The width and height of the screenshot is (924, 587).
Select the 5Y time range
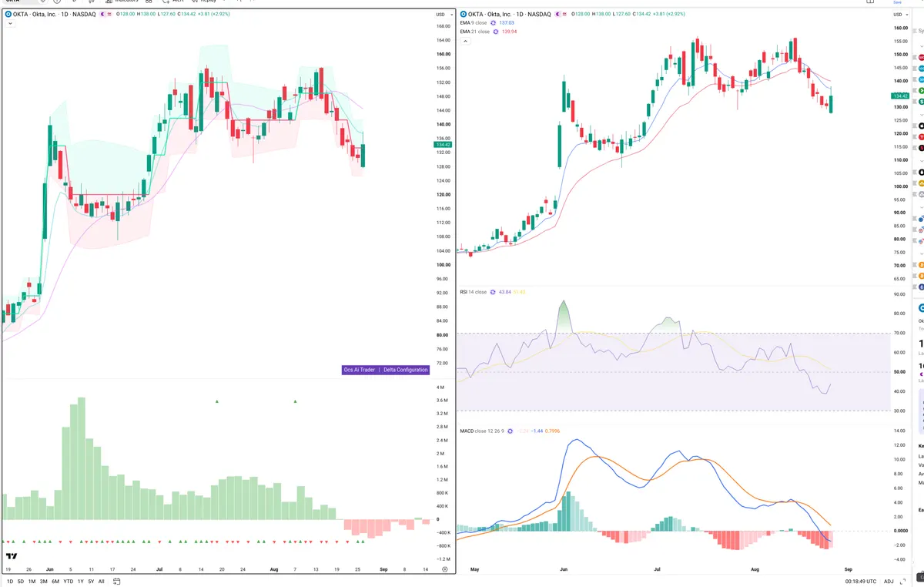pyautogui.click(x=91, y=581)
